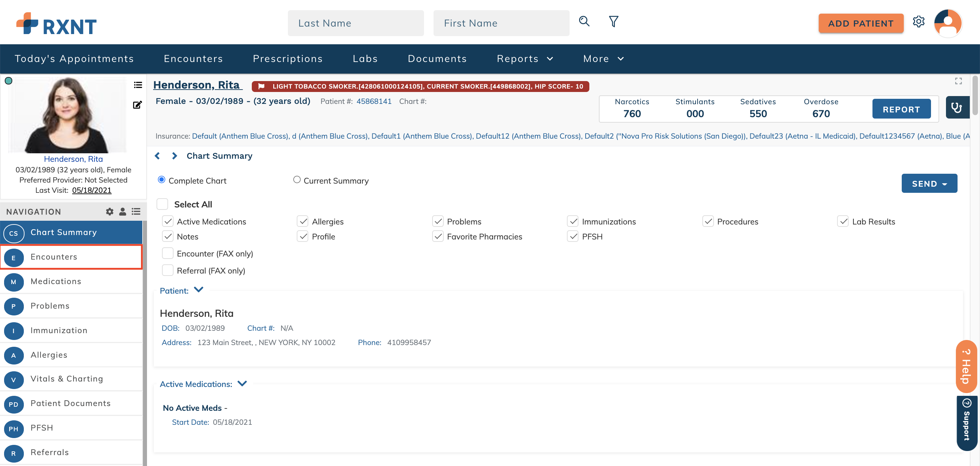Click the ADD PATIENT button
Viewport: 980px width, 466px height.
click(x=861, y=24)
